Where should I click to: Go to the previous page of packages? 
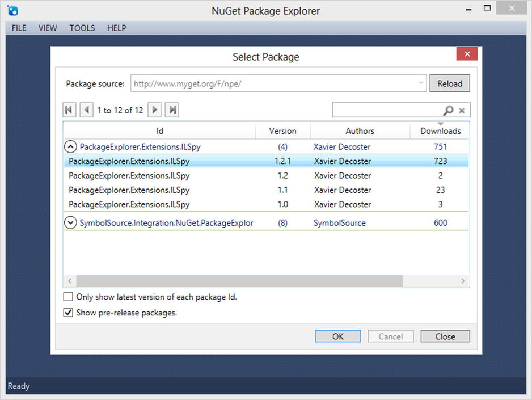87,110
